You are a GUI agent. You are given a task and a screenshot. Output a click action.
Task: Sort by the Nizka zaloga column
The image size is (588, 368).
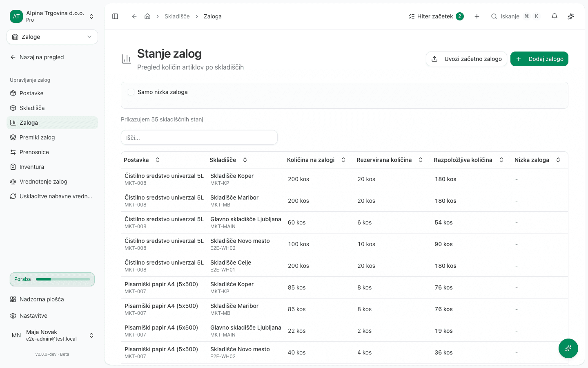537,160
